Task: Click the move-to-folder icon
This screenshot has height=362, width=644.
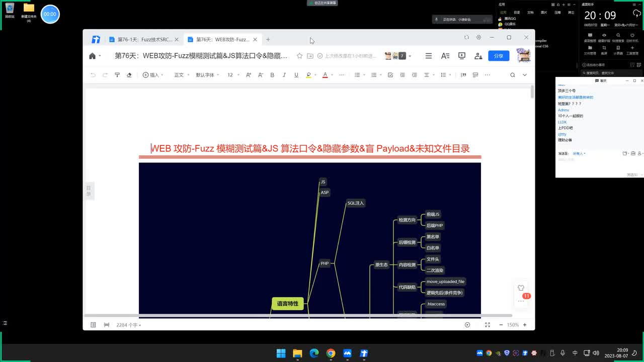Action: click(310, 56)
